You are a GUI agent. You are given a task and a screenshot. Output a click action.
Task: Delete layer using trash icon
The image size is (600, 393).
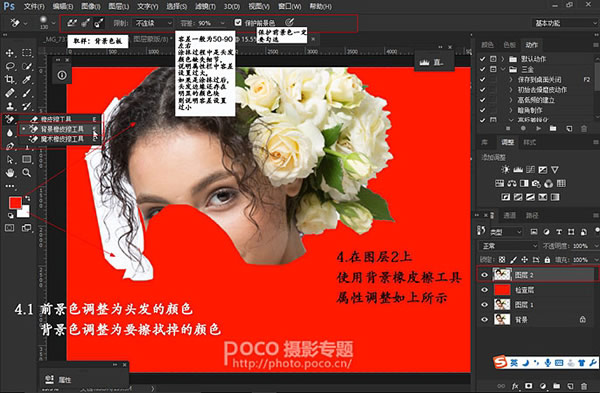point(584,386)
